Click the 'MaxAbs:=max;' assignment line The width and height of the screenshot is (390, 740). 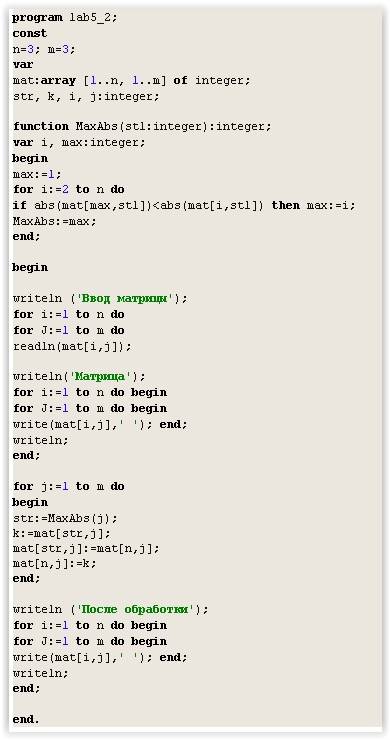[x=54, y=221]
